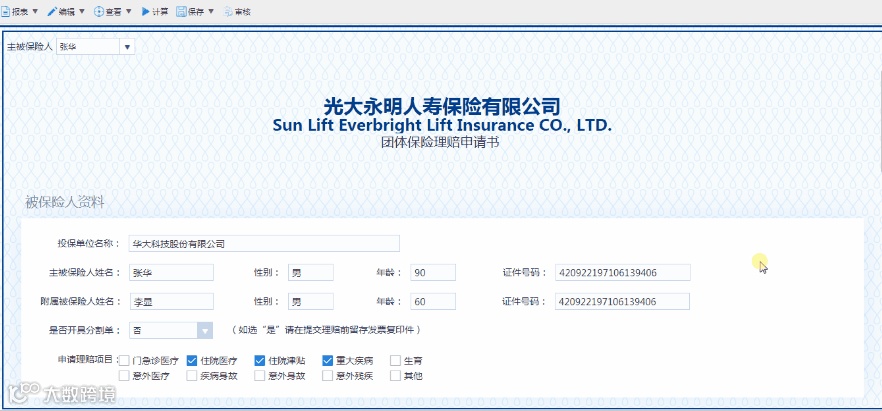Click the 投保单位名称 label
Image resolution: width=882 pixels, height=411 pixels.
(89, 243)
